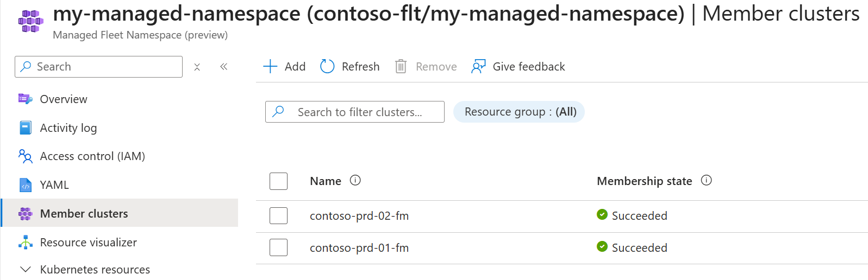The width and height of the screenshot is (868, 280).
Task: Clear the sidebar search with X icon
Action: point(197,67)
